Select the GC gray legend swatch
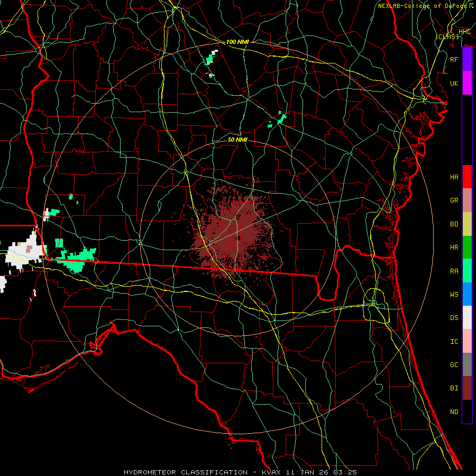The image size is (476, 476). click(467, 364)
